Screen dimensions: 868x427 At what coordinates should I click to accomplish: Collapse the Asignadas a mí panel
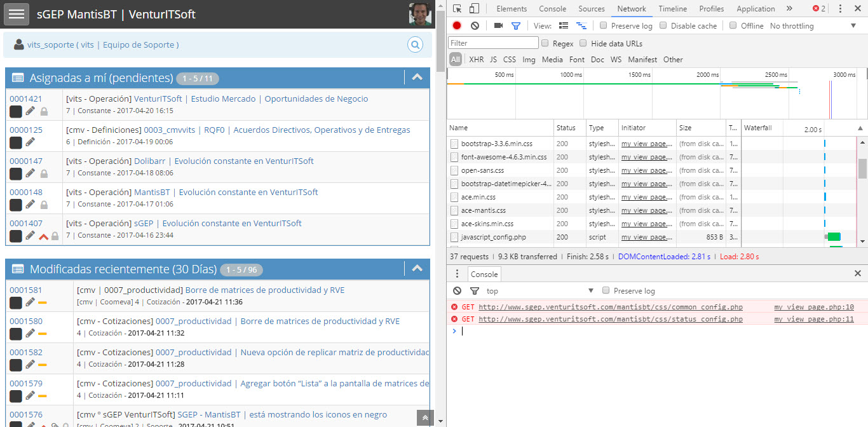click(417, 78)
